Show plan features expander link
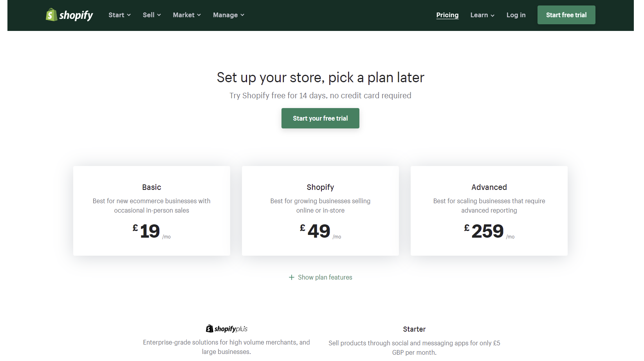The image size is (644, 361). pyautogui.click(x=325, y=277)
